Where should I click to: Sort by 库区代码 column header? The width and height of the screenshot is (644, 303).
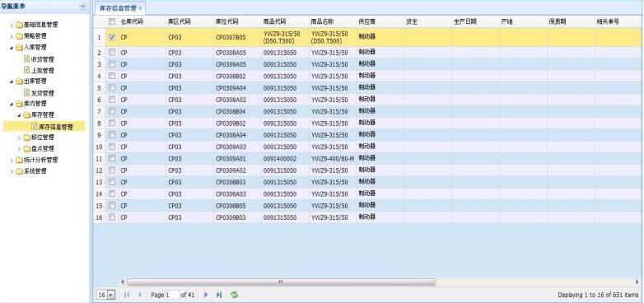(x=189, y=21)
